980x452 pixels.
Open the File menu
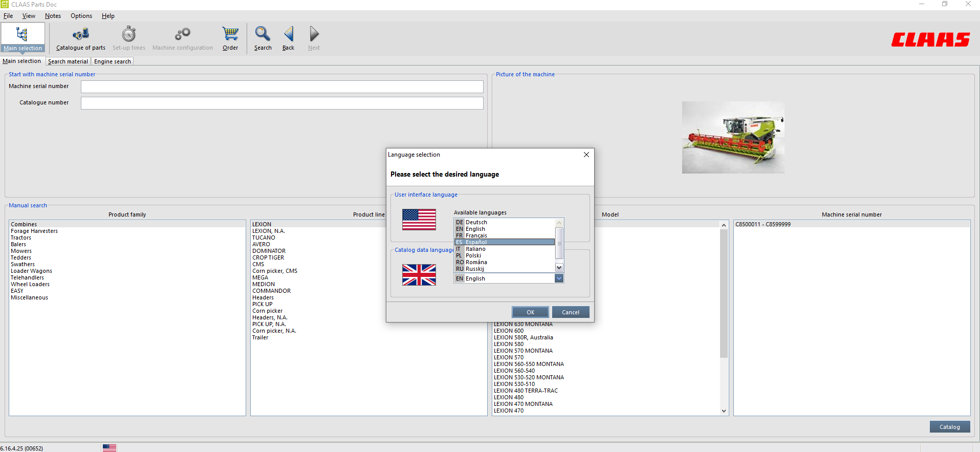pos(8,16)
